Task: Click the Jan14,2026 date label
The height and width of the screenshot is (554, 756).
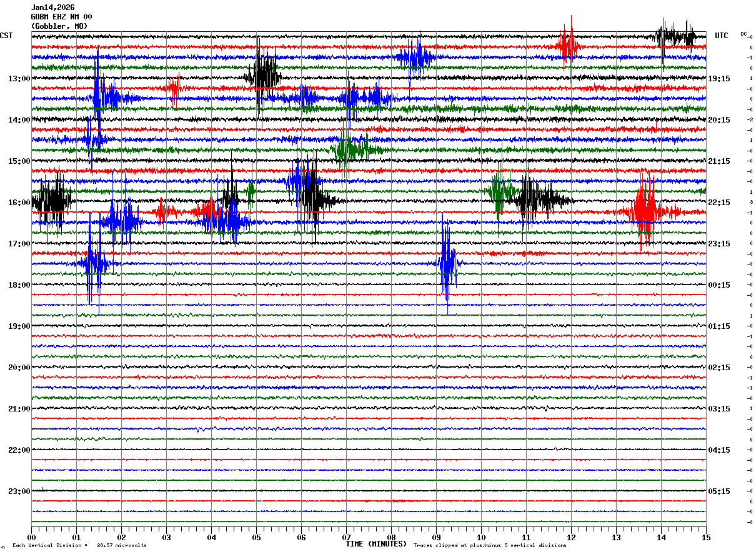Action: point(52,8)
